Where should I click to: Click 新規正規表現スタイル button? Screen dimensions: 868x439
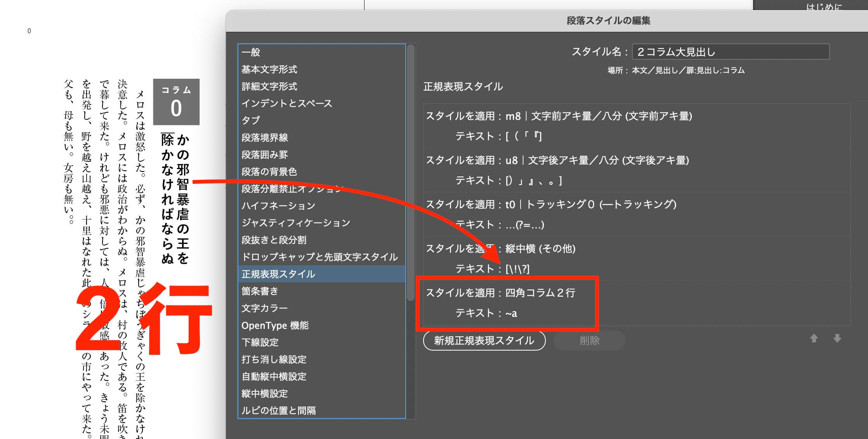pyautogui.click(x=484, y=340)
